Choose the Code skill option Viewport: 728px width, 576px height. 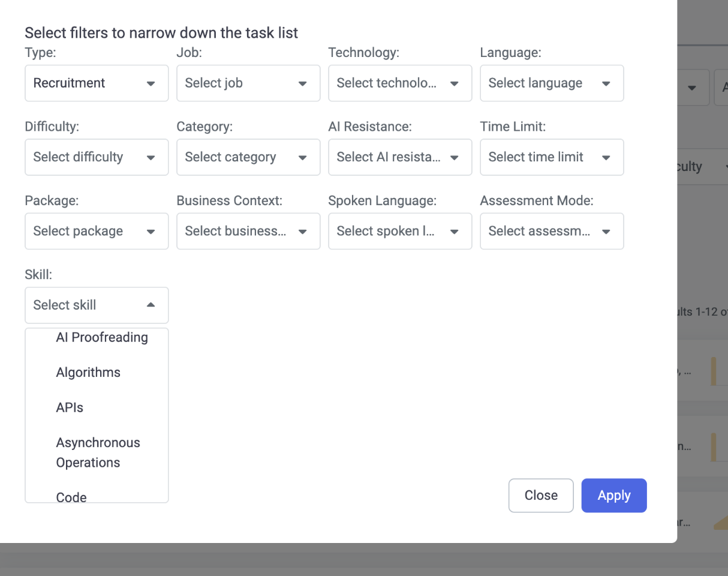point(71,497)
